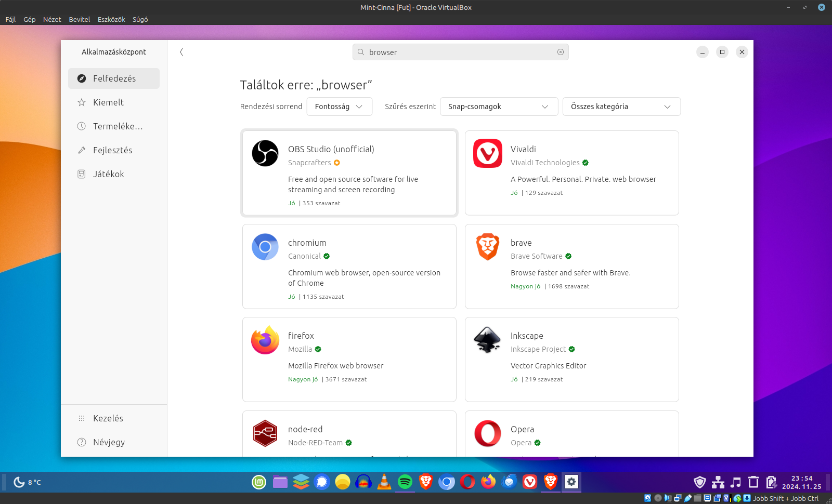
Task: Select Fejlesztés in the sidebar
Action: [x=114, y=150]
